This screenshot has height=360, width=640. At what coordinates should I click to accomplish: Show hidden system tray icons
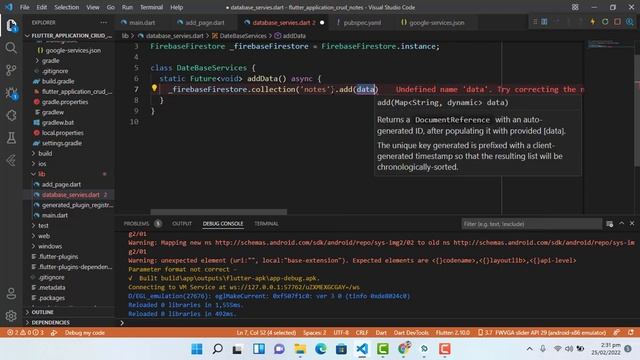(x=529, y=349)
